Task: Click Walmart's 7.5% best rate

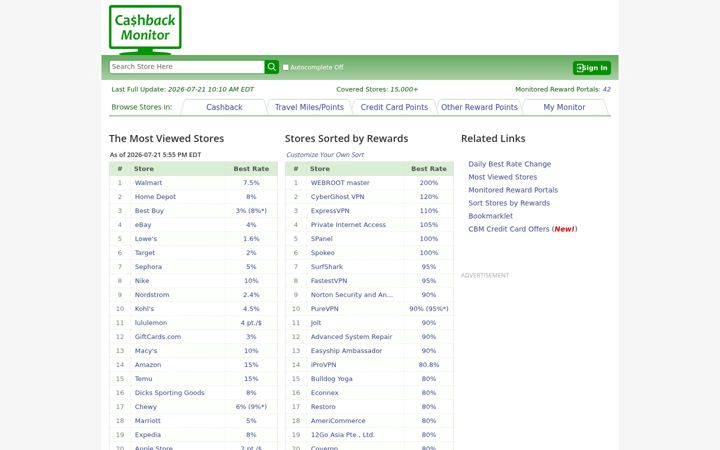Action: [x=251, y=183]
